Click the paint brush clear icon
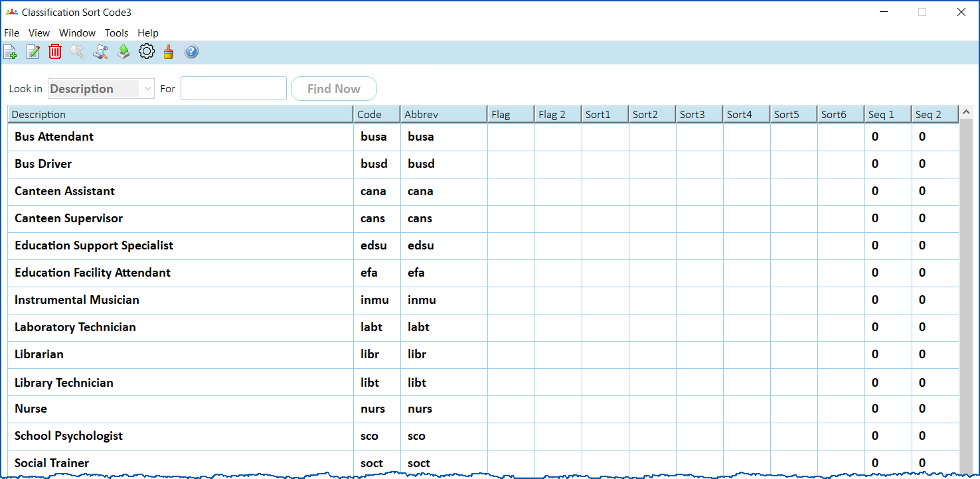 (169, 52)
